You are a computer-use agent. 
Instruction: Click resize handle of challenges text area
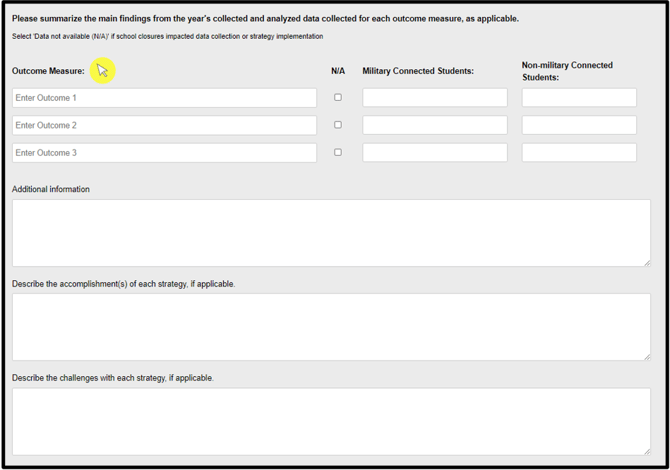[x=646, y=450]
